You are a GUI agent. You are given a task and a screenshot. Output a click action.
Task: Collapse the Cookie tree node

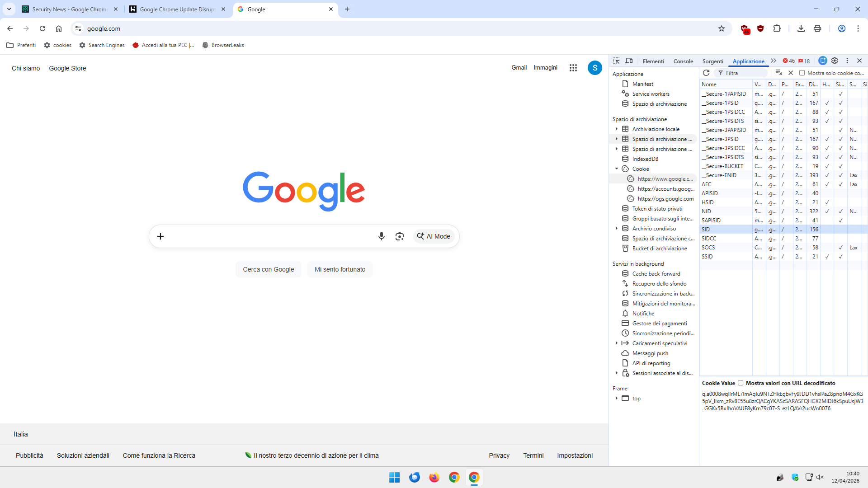point(616,169)
